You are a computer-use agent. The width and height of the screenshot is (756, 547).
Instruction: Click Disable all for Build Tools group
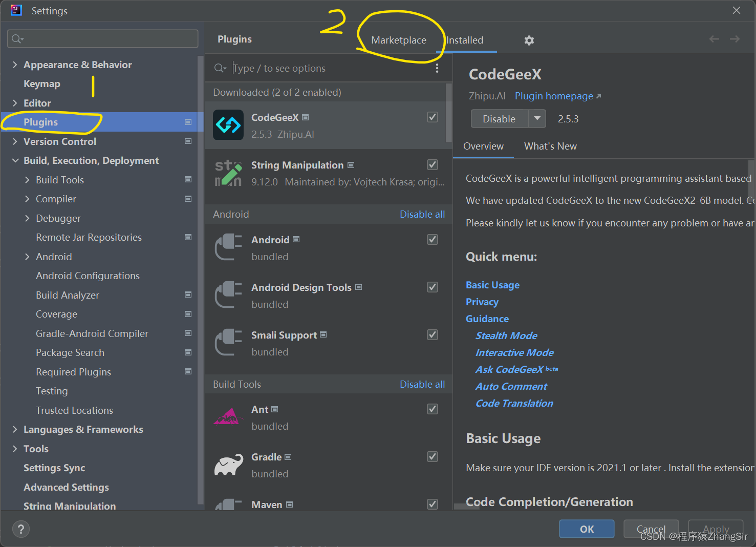click(x=422, y=384)
